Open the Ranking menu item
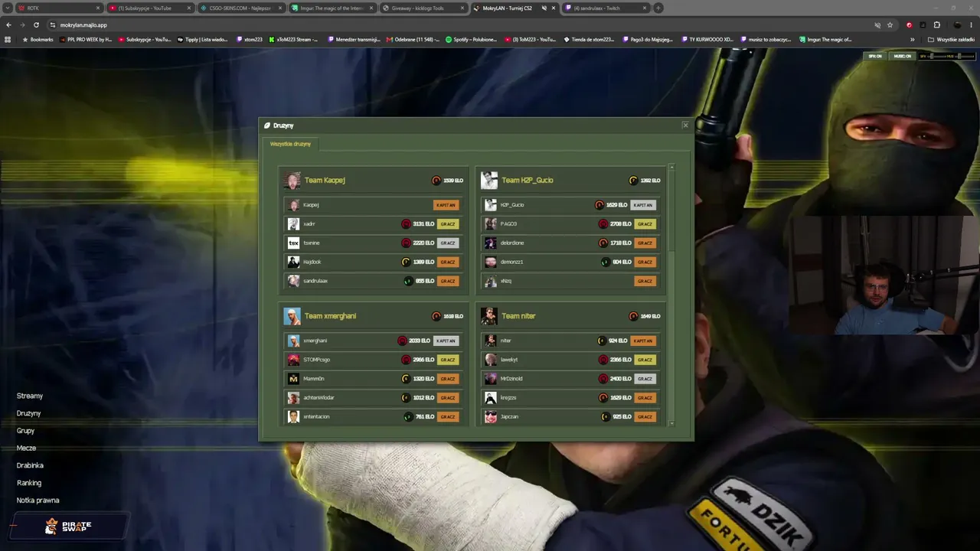The height and width of the screenshot is (551, 980). 29,483
